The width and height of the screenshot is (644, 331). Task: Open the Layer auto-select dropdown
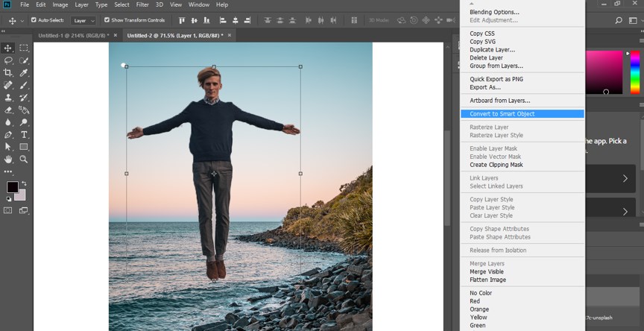(83, 20)
